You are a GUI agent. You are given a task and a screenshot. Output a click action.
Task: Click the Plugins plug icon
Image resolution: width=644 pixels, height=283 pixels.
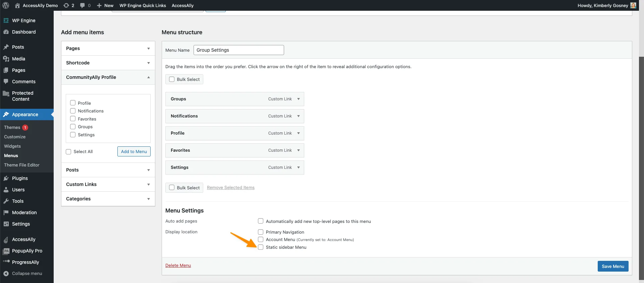(6, 178)
